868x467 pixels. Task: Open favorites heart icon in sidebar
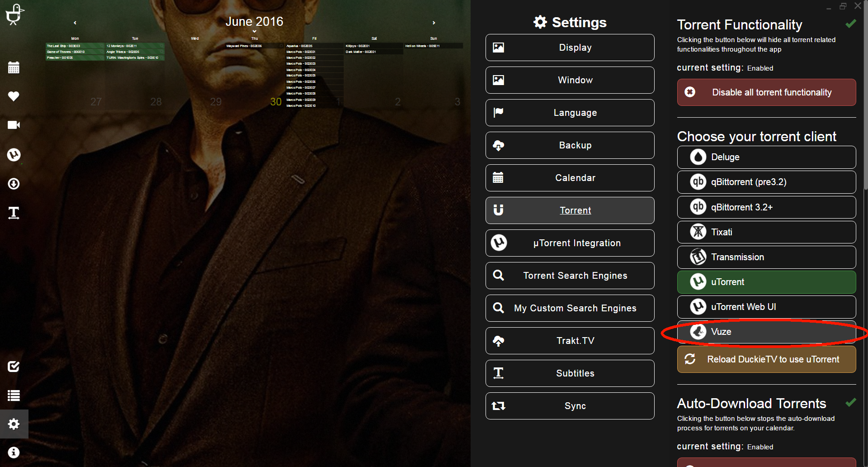pos(14,96)
